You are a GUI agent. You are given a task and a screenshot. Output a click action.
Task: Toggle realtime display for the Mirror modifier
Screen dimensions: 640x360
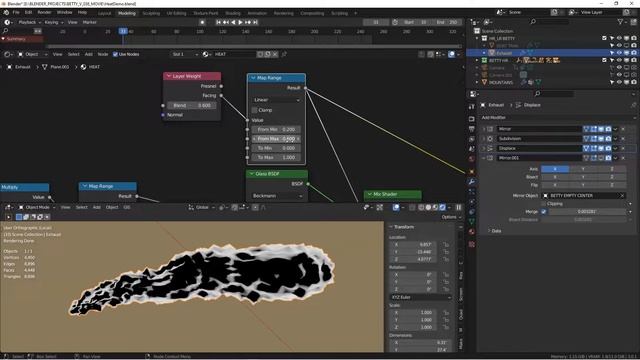[601, 129]
